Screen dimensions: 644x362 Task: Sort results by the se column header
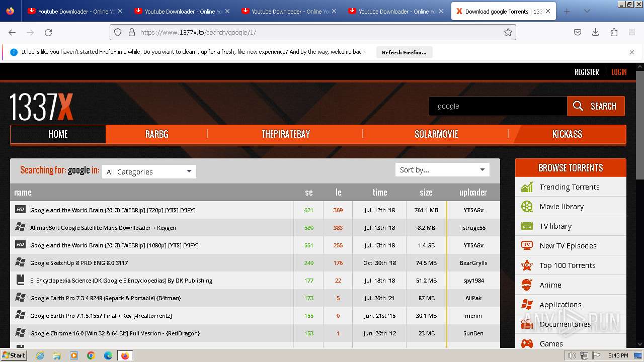(x=309, y=193)
